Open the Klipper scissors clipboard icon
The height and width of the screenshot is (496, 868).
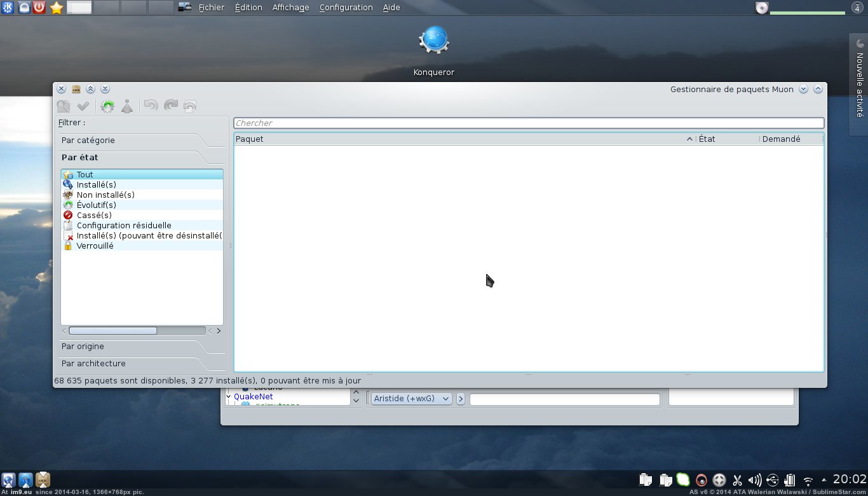coord(737,481)
